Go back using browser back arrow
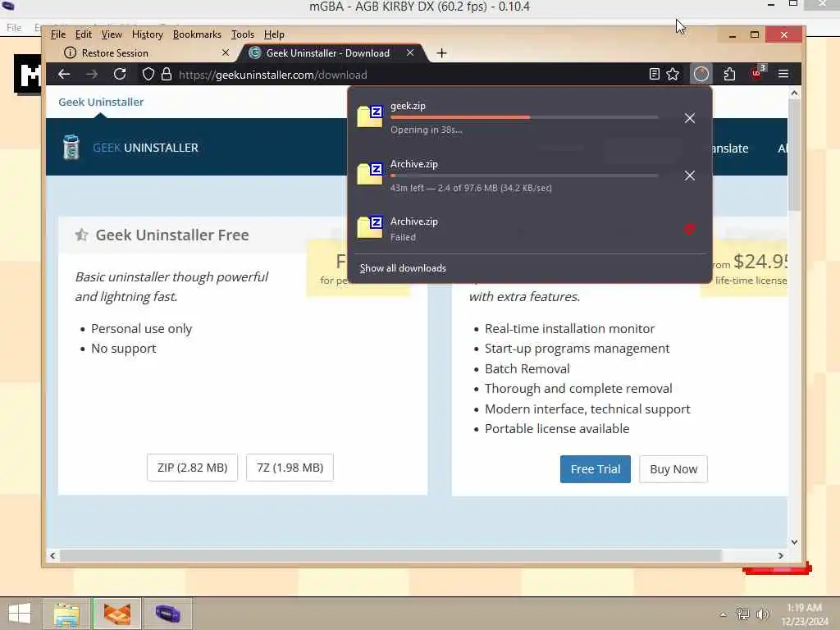The image size is (840, 630). [64, 75]
